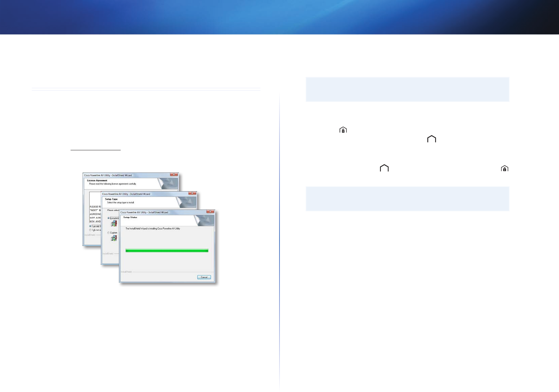Screen dimensions: 559x392
Task: Choose the Custom setup type option
Action: click(x=109, y=233)
